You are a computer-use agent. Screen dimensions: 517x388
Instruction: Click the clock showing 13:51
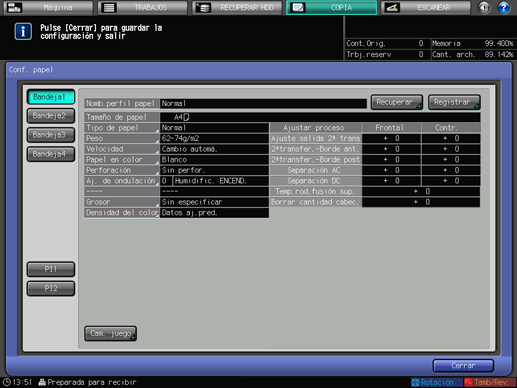pyautogui.click(x=17, y=382)
